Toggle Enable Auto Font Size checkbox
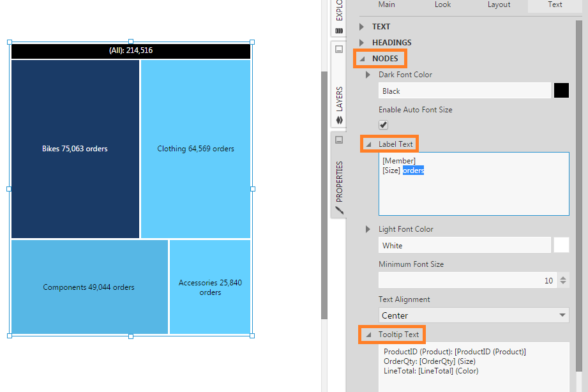 click(384, 124)
